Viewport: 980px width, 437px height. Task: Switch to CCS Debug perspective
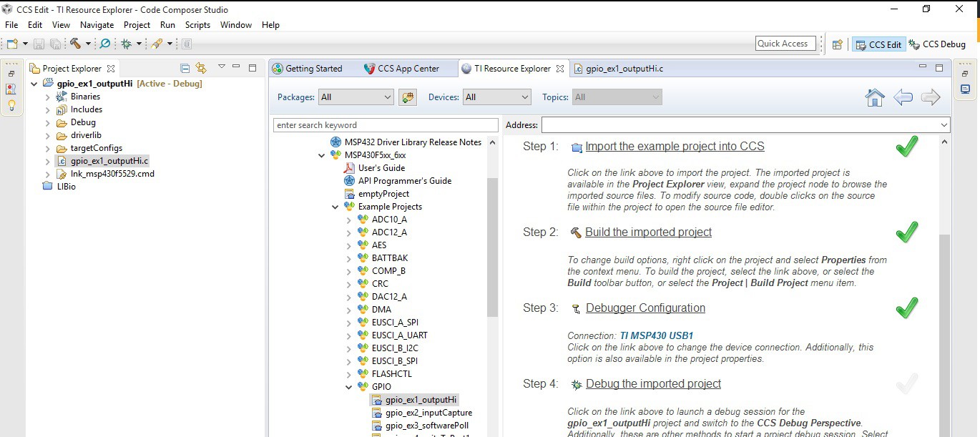(x=937, y=44)
